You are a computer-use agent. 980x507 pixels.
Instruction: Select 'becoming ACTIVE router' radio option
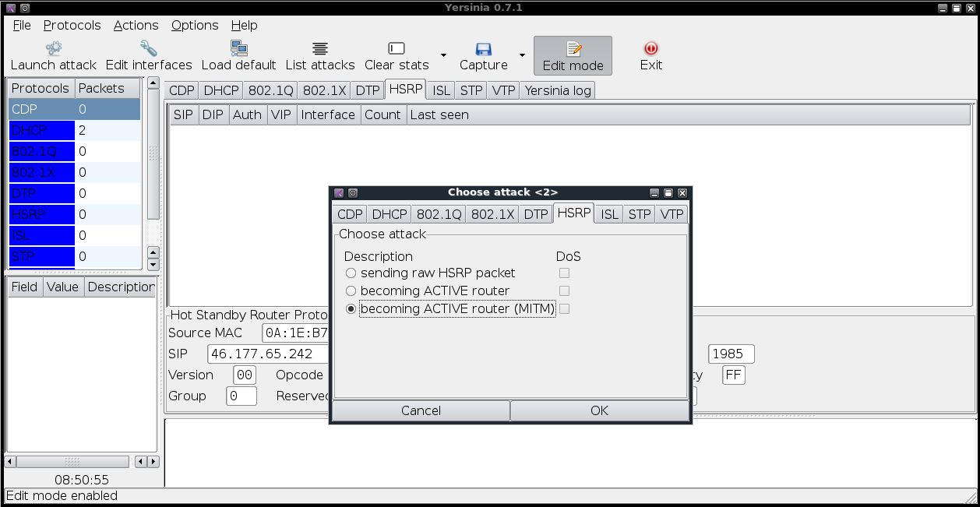pos(351,291)
